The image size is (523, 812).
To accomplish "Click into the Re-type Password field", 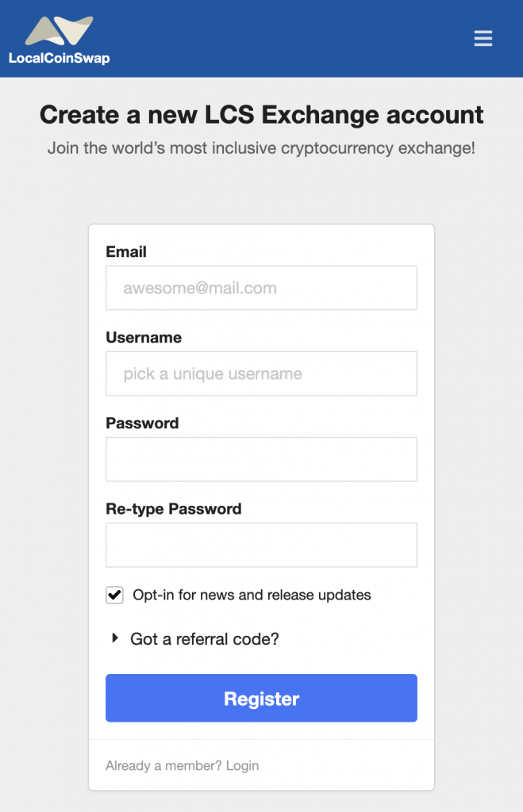I will 261,545.
